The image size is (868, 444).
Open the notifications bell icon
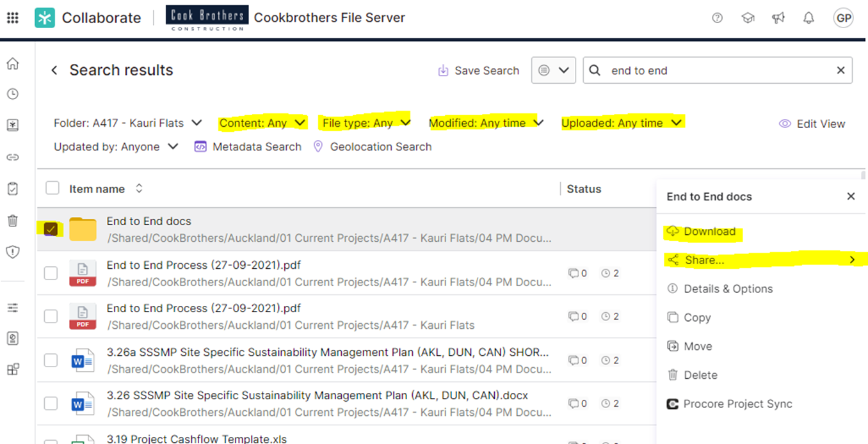[809, 18]
